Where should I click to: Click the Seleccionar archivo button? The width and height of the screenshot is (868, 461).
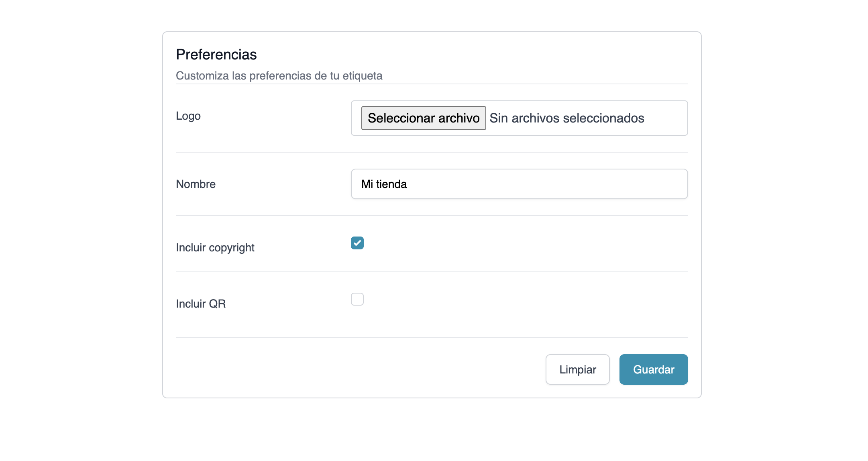pos(424,118)
